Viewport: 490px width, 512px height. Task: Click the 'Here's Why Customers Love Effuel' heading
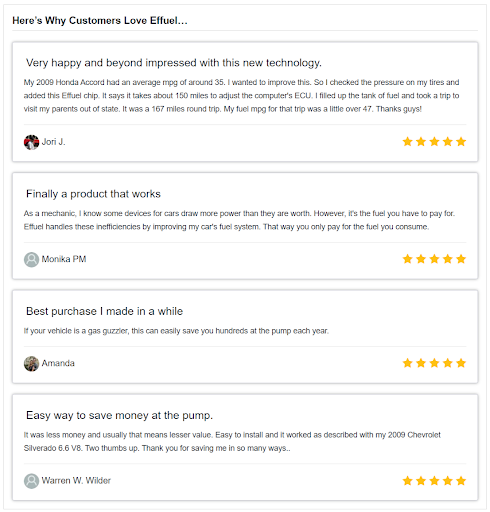[x=100, y=20]
